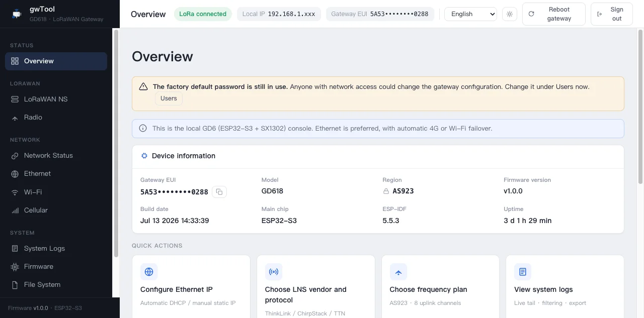This screenshot has height=318, width=644.
Task: Click the Gateway EUI value 5A53••••••••0288 in Device information
Action: tap(174, 192)
